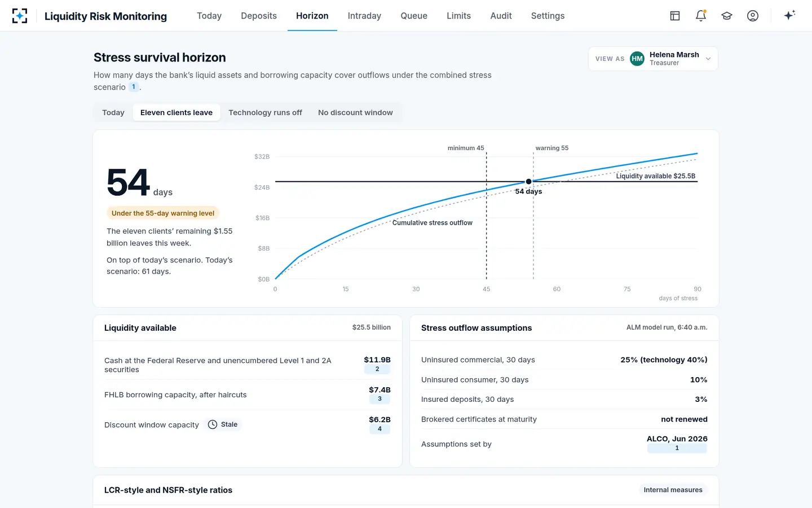Click the FHLB borrowing capacity, after haircuts row
This screenshot has width=812, height=508.
point(248,395)
